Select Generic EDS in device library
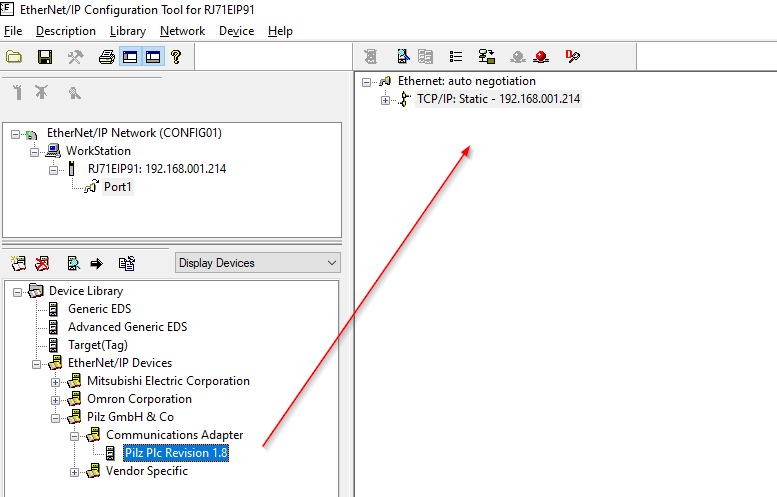 click(x=100, y=309)
